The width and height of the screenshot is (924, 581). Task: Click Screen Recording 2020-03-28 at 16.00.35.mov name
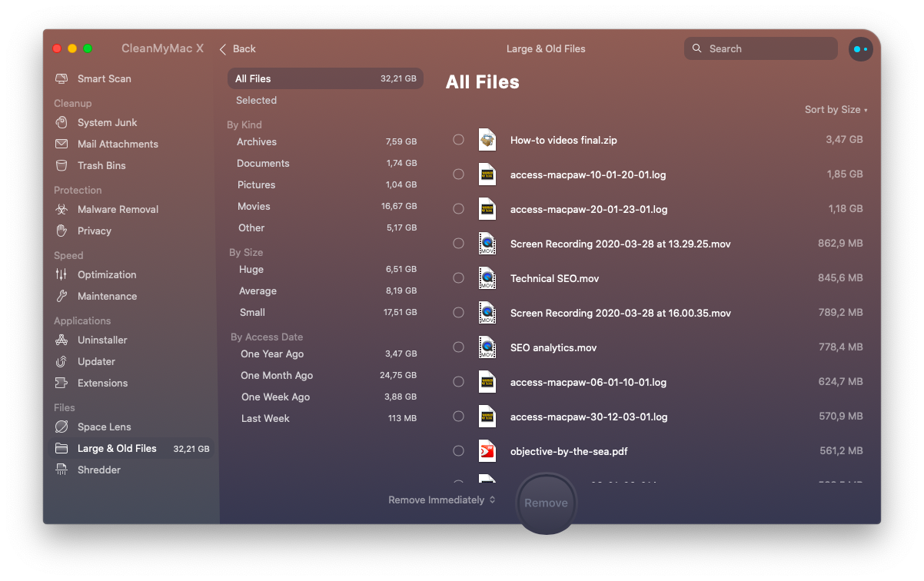point(620,313)
